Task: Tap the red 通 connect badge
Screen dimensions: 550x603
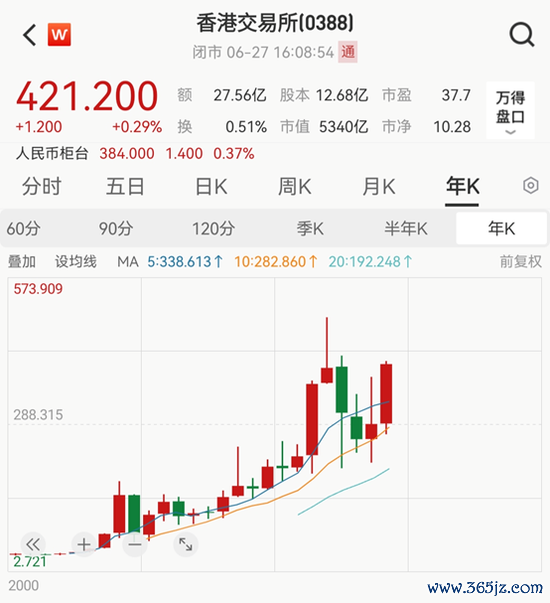Action: pyautogui.click(x=348, y=52)
